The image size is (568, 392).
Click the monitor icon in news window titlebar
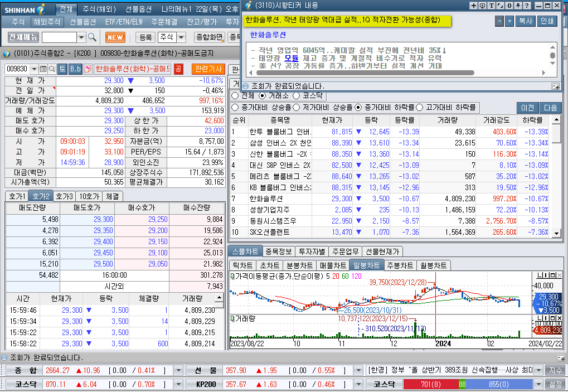click(x=483, y=6)
